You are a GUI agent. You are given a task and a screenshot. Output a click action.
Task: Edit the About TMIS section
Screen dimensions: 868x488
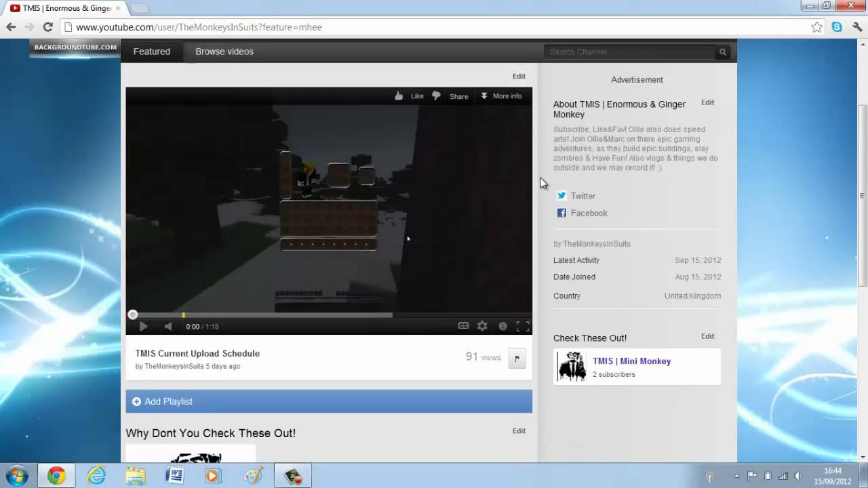[707, 102]
